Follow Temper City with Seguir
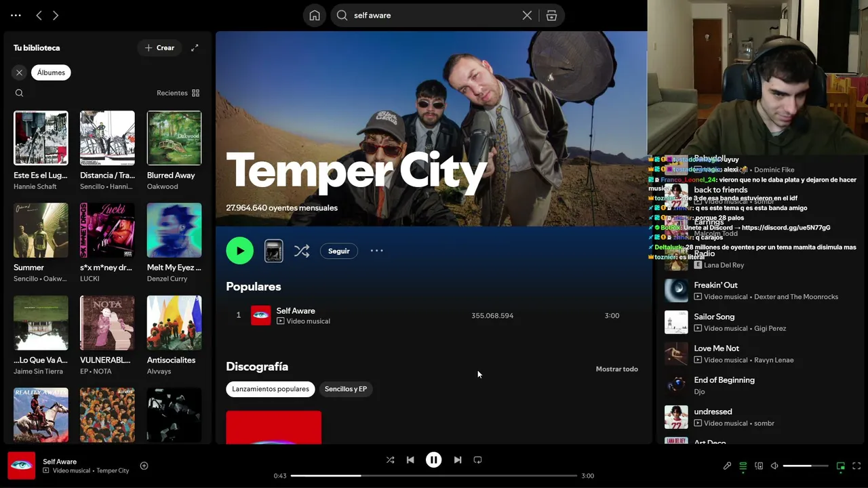The width and height of the screenshot is (868, 488). tap(339, 251)
